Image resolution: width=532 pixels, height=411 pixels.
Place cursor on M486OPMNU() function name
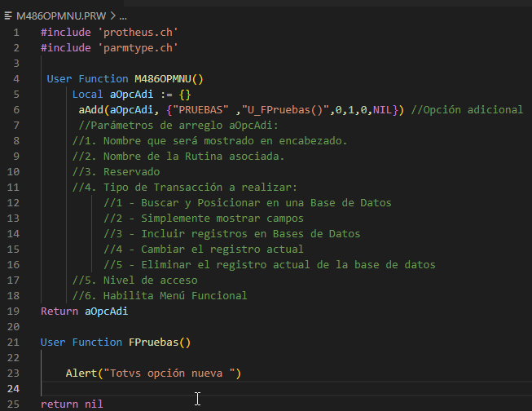click(x=169, y=79)
